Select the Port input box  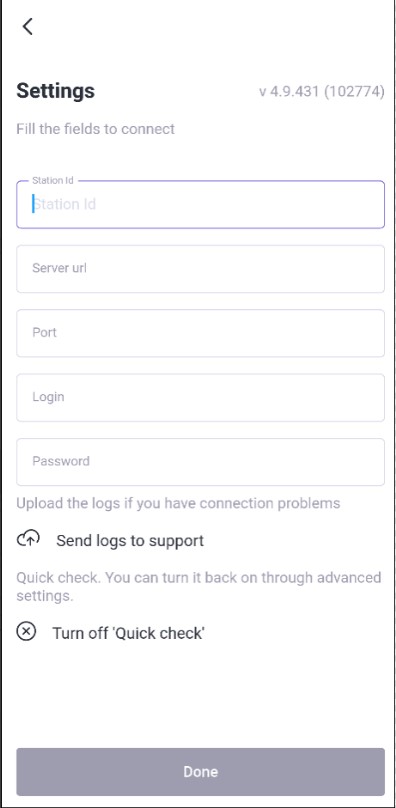tap(201, 333)
